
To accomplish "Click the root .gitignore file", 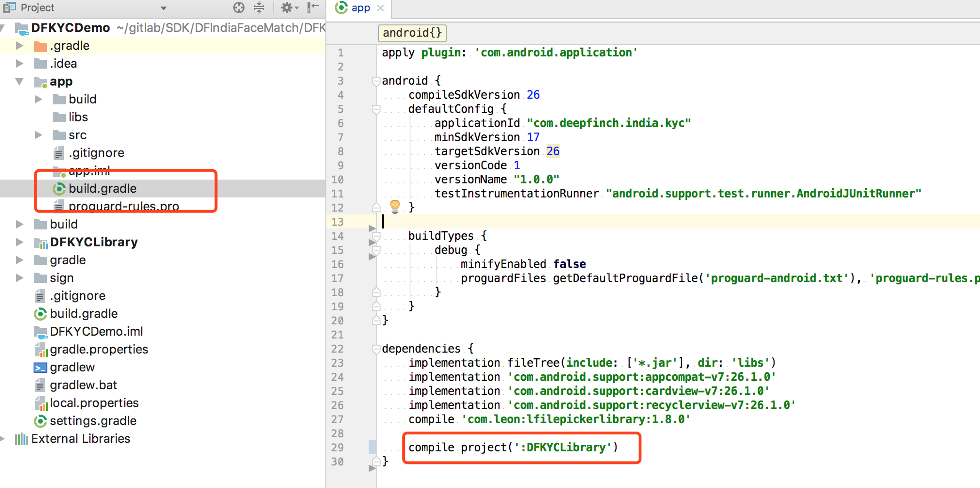I will point(78,296).
